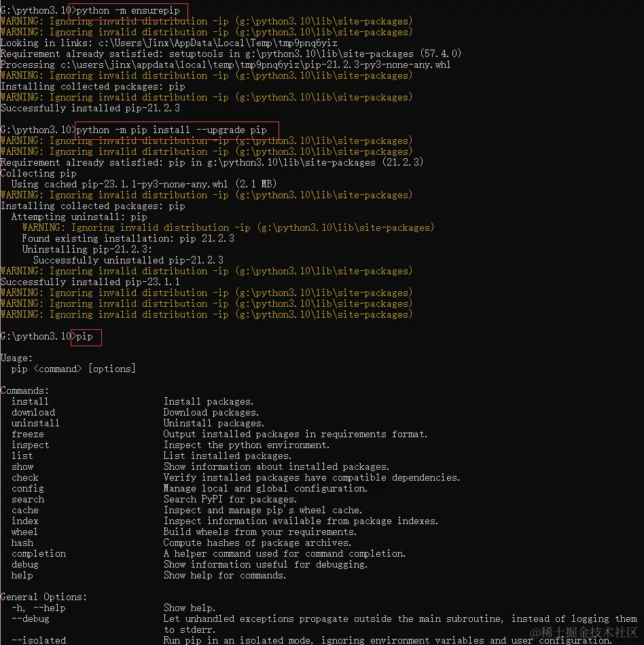Click the 'debug' command name in Commands
The width and height of the screenshot is (644, 645).
24,564
